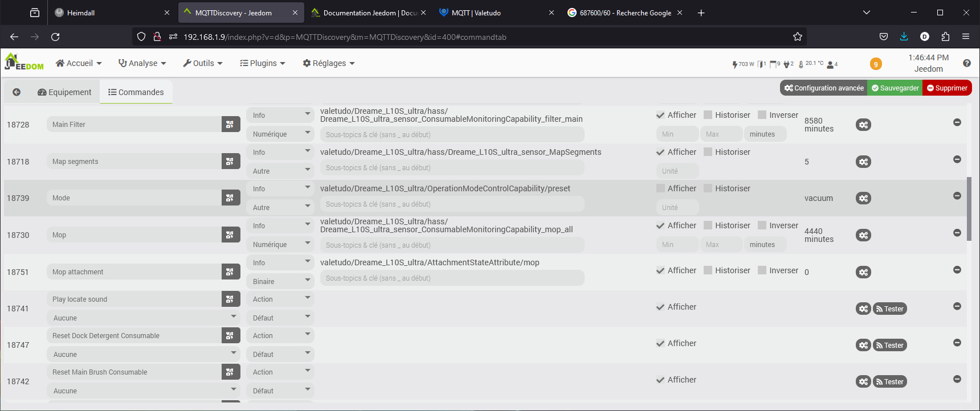Viewport: 980px width, 411px height.
Task: Open icon picker for Play locate sound
Action: (x=230, y=299)
